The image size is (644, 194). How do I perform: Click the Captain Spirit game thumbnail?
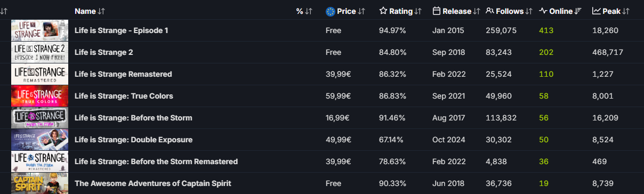coord(39,183)
